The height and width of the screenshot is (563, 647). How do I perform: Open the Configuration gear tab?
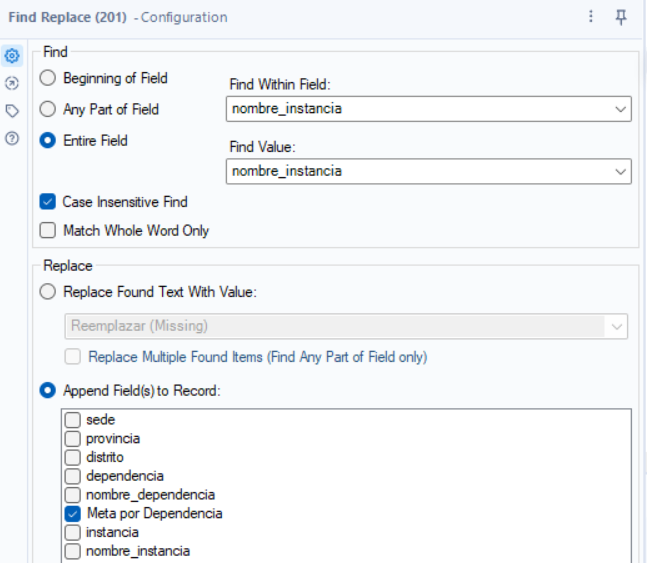pyautogui.click(x=12, y=56)
